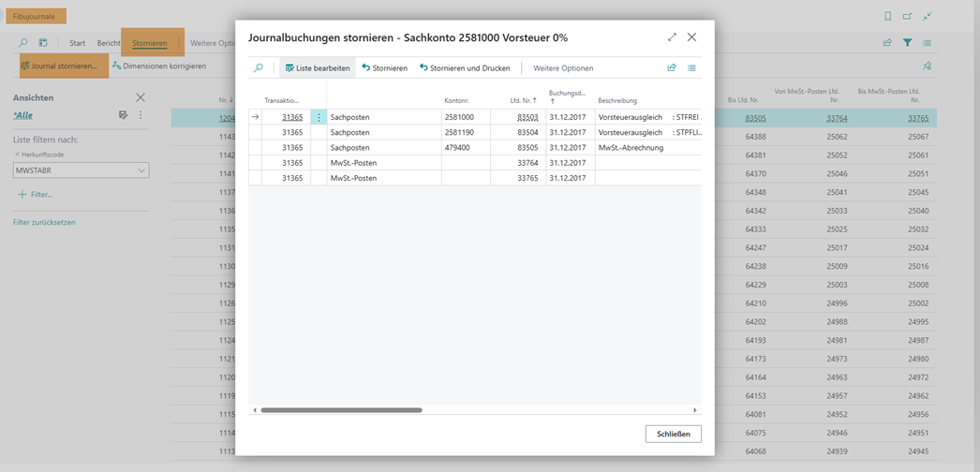Viewport: 980px width, 472px height.
Task: Remove the Herkunftscode filter with its X
Action: [17, 154]
